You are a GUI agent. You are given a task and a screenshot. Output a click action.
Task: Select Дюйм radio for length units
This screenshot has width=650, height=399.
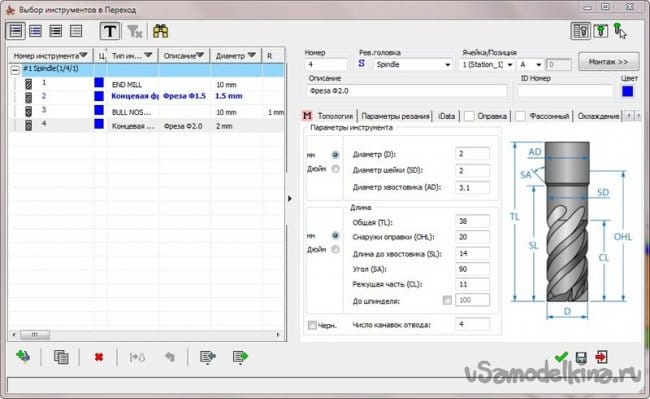(x=335, y=249)
